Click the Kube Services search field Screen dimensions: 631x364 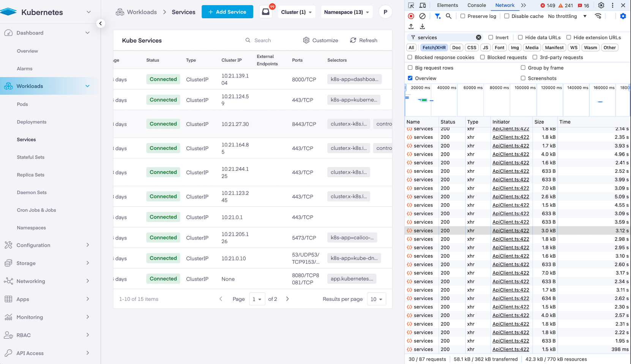[263, 40]
